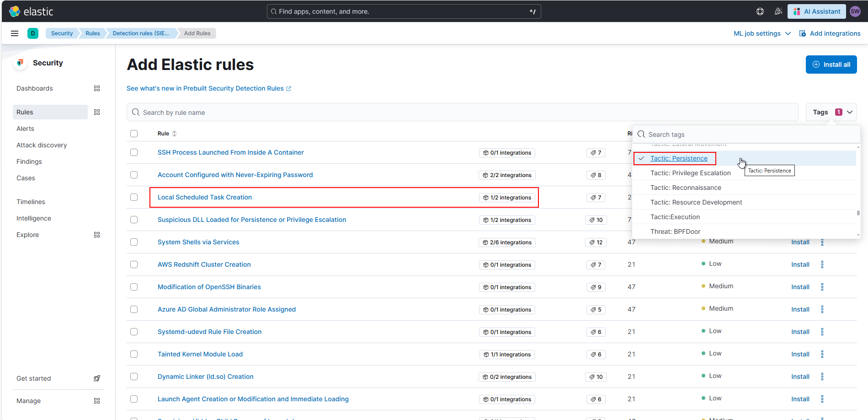Open Findings in the sidebar
The width and height of the screenshot is (868, 420).
coord(29,162)
